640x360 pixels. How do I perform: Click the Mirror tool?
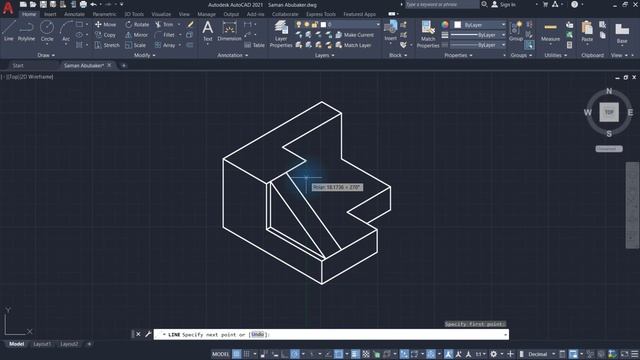pyautogui.click(x=137, y=35)
